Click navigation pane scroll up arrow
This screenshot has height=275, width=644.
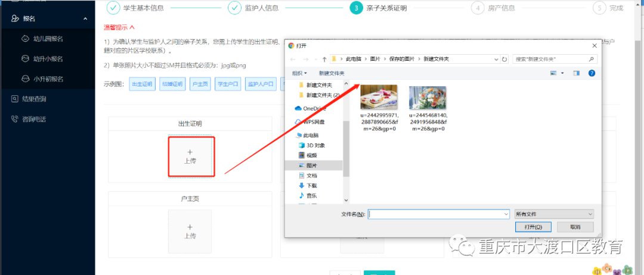346,83
